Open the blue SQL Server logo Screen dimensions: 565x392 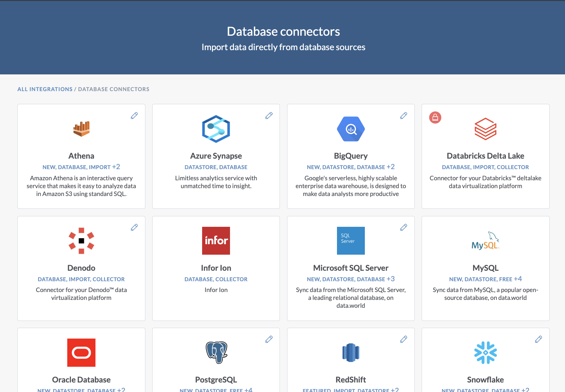point(351,241)
